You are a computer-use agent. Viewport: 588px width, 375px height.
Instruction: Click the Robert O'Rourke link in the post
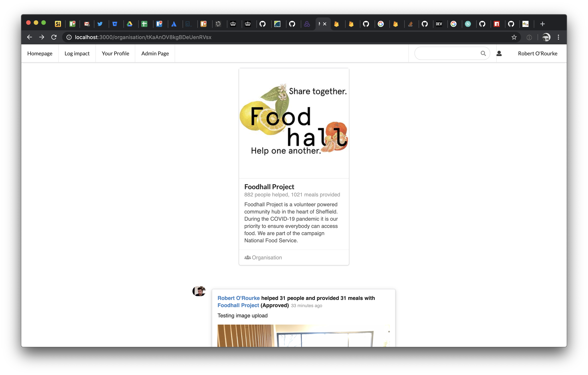[238, 298]
